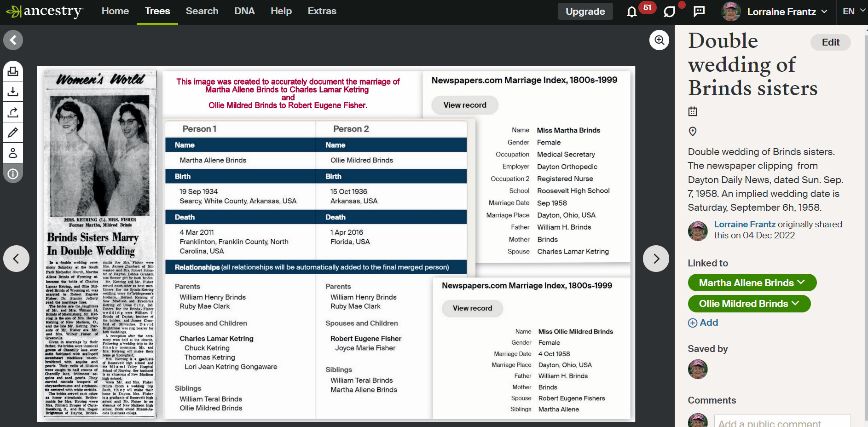The height and width of the screenshot is (427, 868).
Task: Open the DNA menu item
Action: pos(244,11)
